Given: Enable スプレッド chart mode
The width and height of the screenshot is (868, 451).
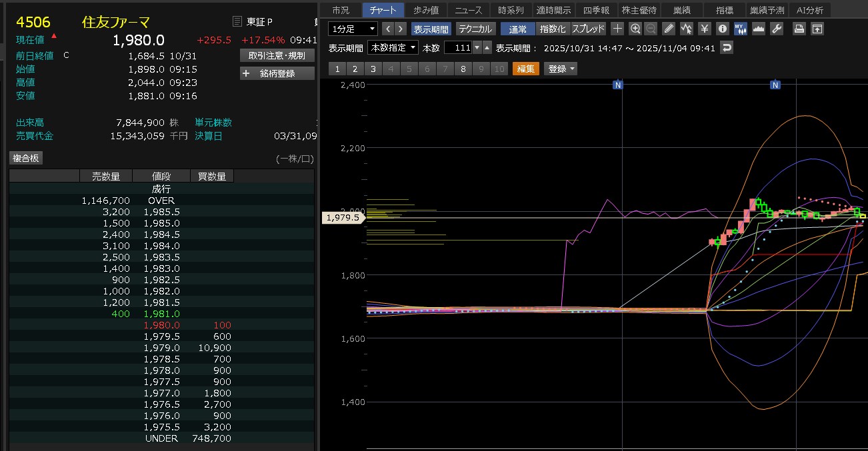Looking at the screenshot, I should [588, 29].
